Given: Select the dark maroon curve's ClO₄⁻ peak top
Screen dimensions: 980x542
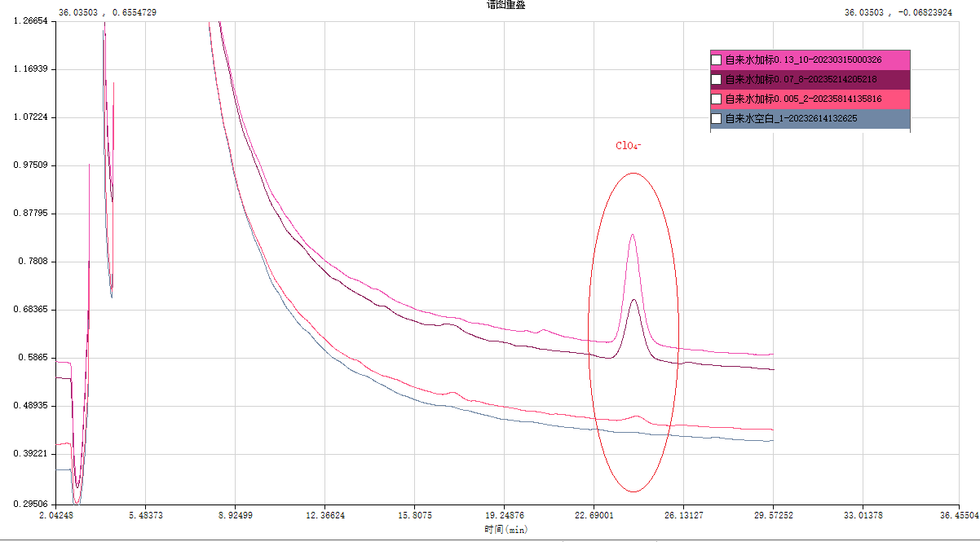Looking at the screenshot, I should point(633,300).
